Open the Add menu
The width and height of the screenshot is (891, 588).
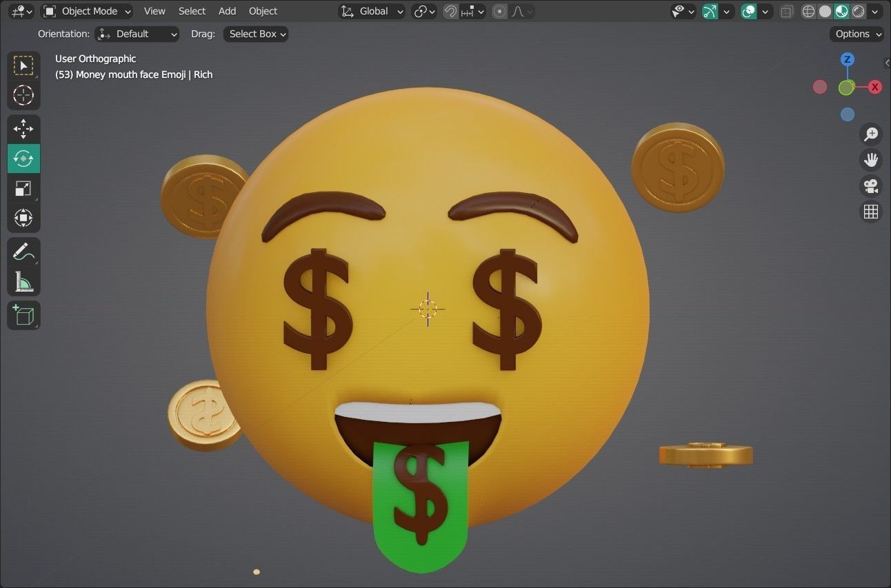click(x=227, y=11)
